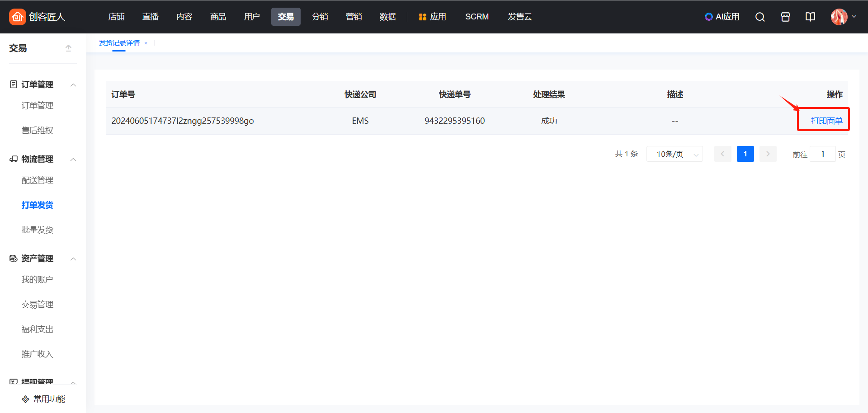Switch to the 商品 top menu
Screen dimensions: 868x413
point(218,17)
